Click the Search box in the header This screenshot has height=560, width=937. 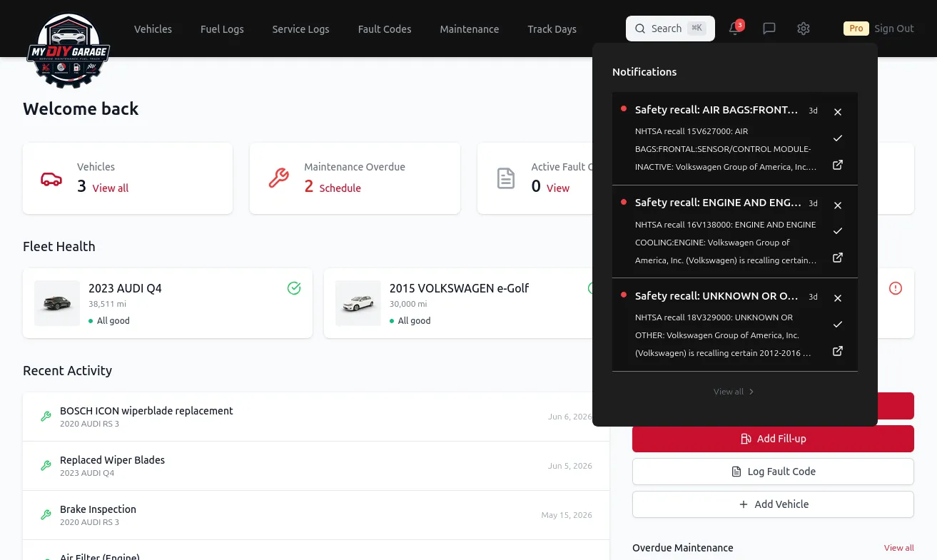670,29
